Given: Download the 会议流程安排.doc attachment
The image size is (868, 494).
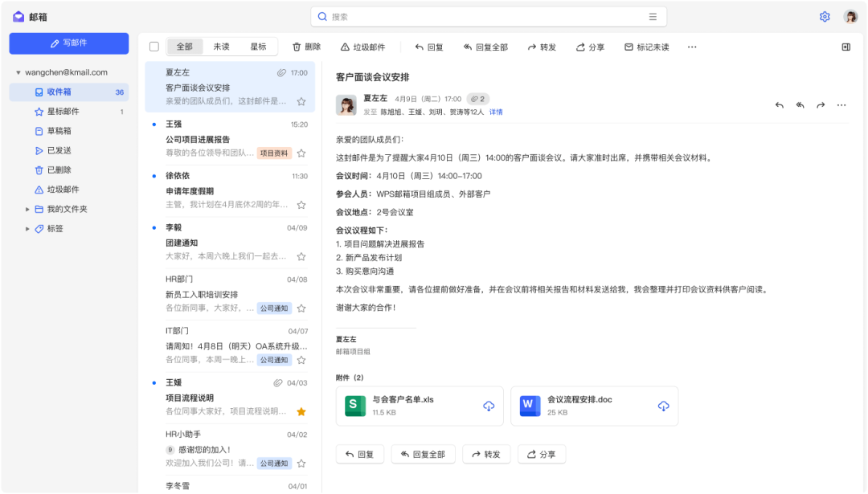Looking at the screenshot, I should 663,406.
